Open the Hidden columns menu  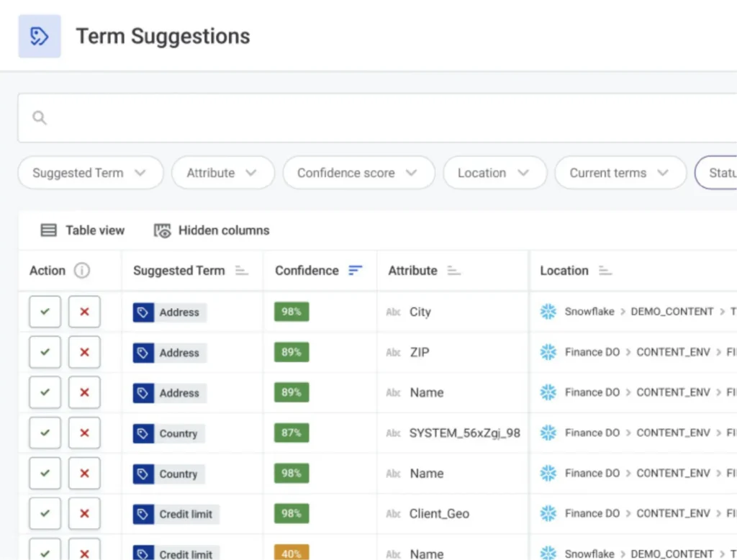click(212, 230)
